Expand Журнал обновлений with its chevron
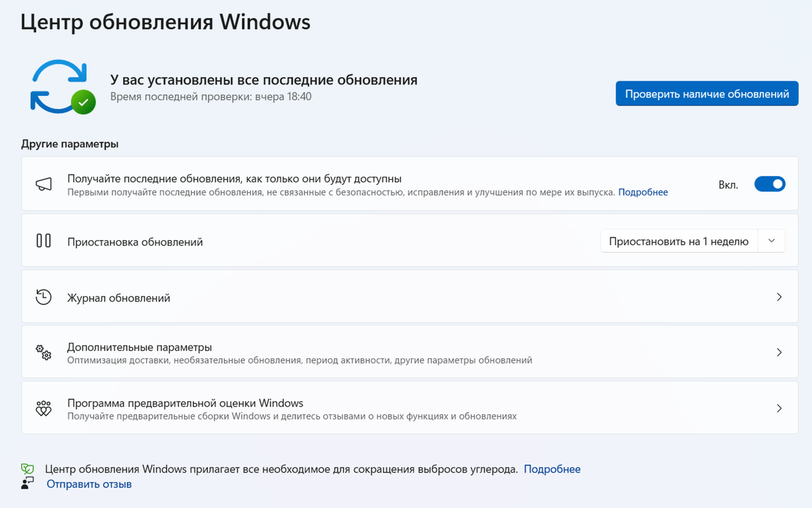This screenshot has height=508, width=812. 779,297
